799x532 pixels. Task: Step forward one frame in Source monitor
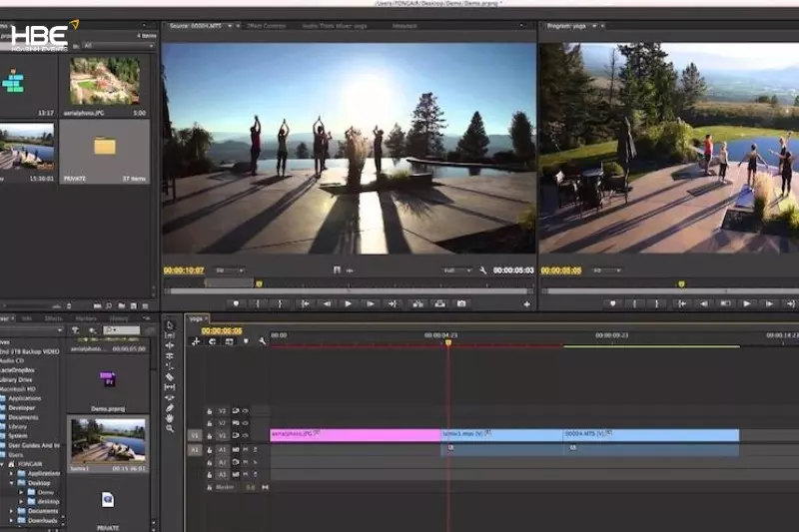371,303
